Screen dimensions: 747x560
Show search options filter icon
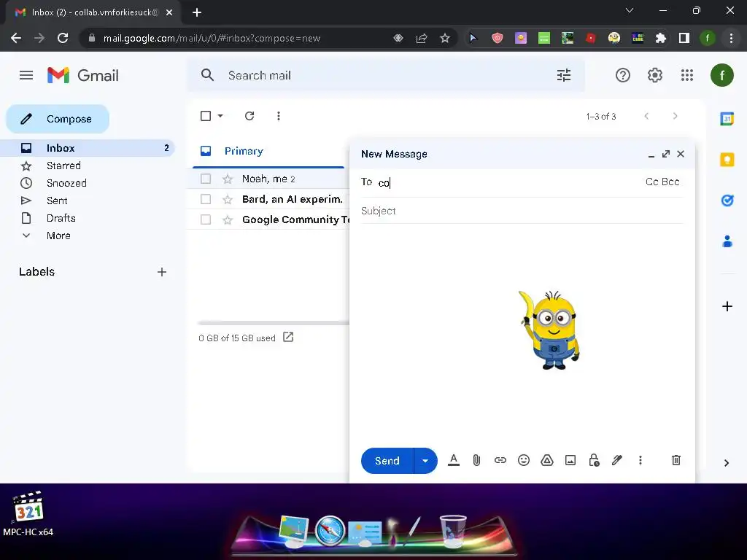(x=564, y=75)
